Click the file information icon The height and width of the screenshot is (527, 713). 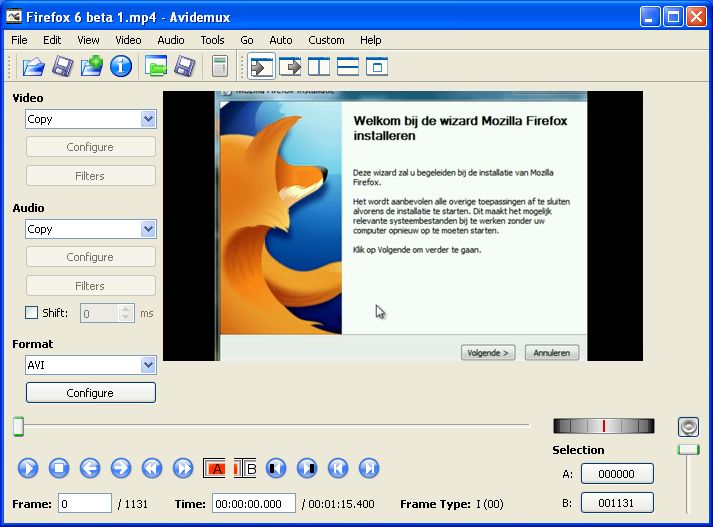point(121,67)
